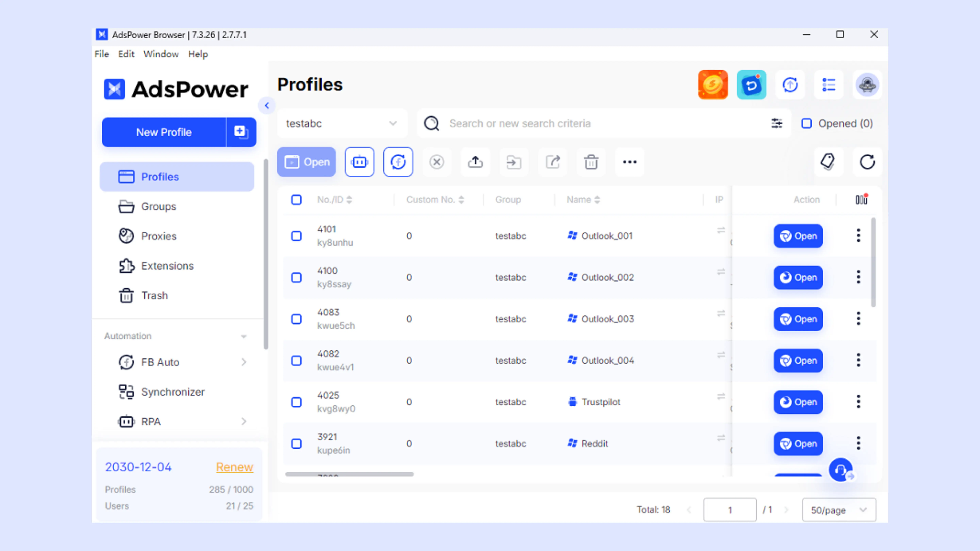Click the tag label icon
This screenshot has width=980, height=551.
point(828,162)
